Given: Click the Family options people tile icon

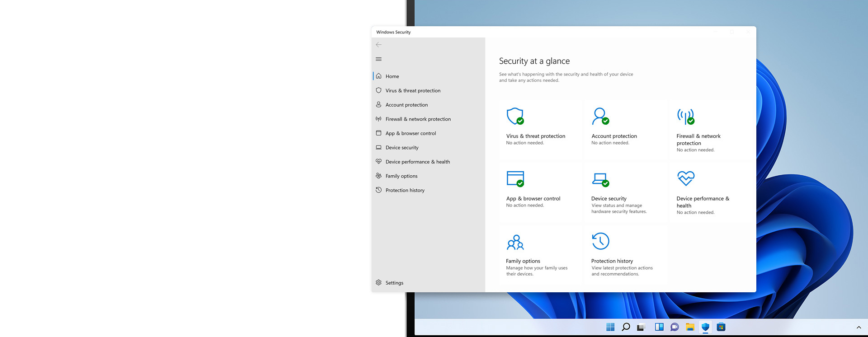Looking at the screenshot, I should click(x=515, y=242).
